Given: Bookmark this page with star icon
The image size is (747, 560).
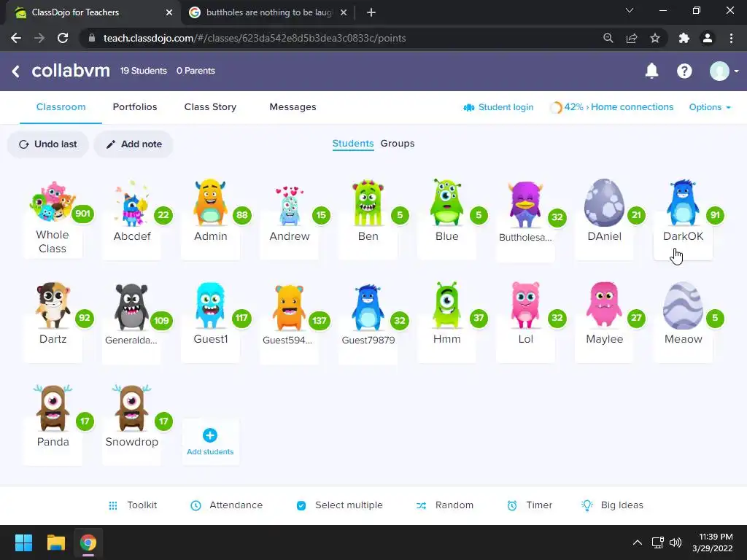Looking at the screenshot, I should (655, 38).
